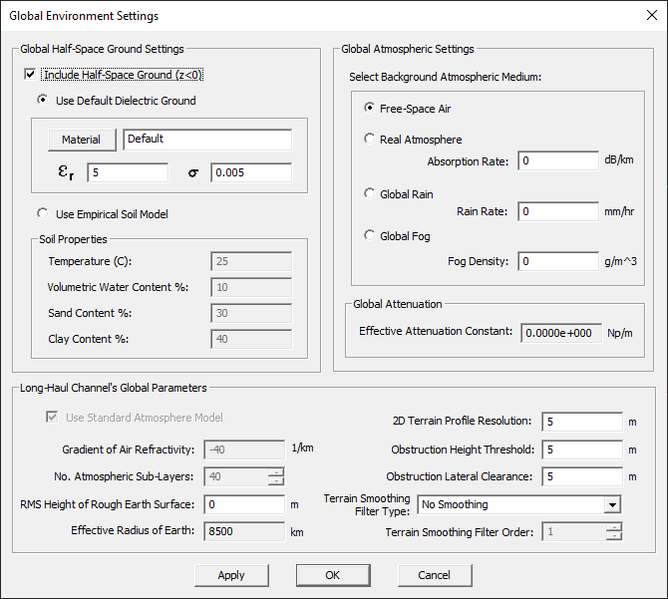
Task: Click the RMS Height of Rough Earth field
Action: 244,505
